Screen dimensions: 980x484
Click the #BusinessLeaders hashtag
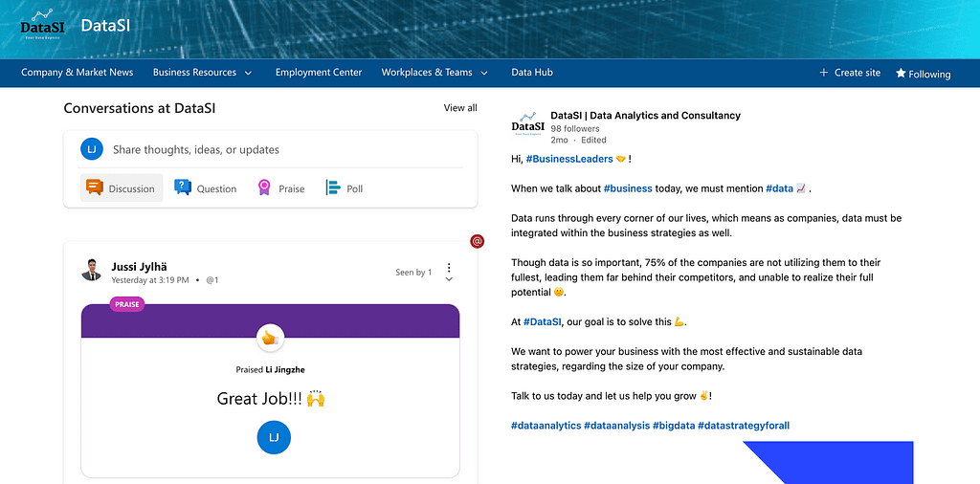[569, 159]
